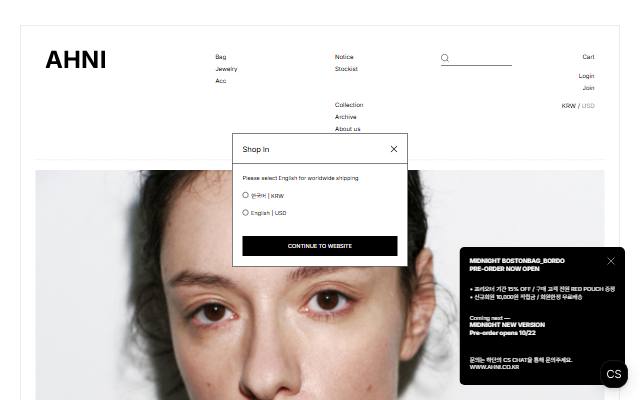Screen dimensions: 640x400
Task: Open the Cart
Action: [x=588, y=57]
